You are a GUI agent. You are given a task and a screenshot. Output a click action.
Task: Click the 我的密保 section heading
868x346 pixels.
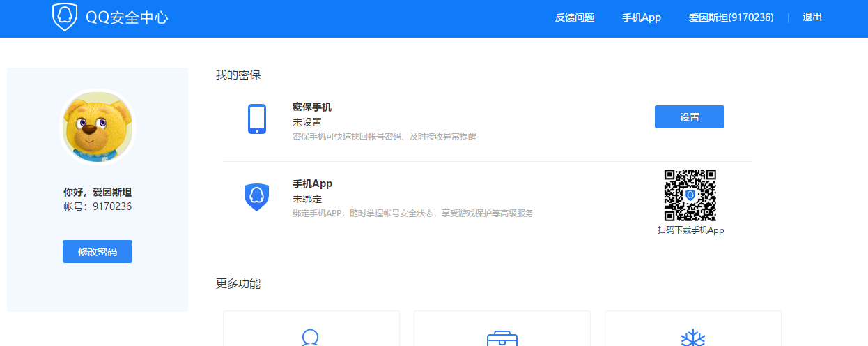coord(238,75)
